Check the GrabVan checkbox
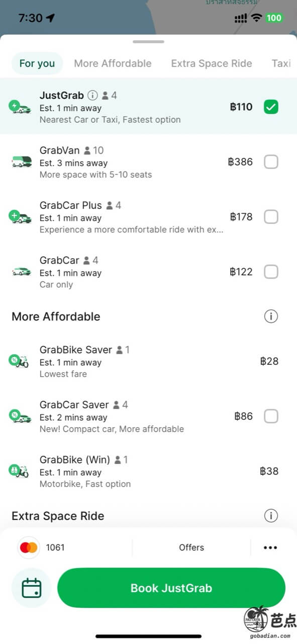This screenshot has height=644, width=297. tap(271, 162)
